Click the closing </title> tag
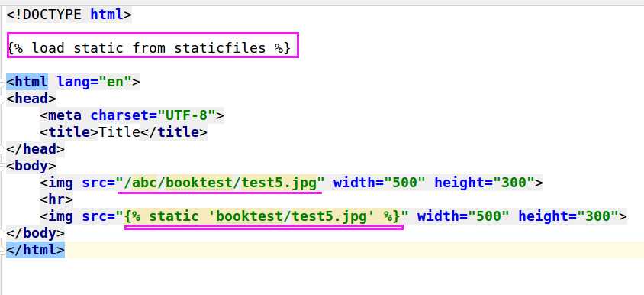This screenshot has height=295, width=644. coord(174,132)
